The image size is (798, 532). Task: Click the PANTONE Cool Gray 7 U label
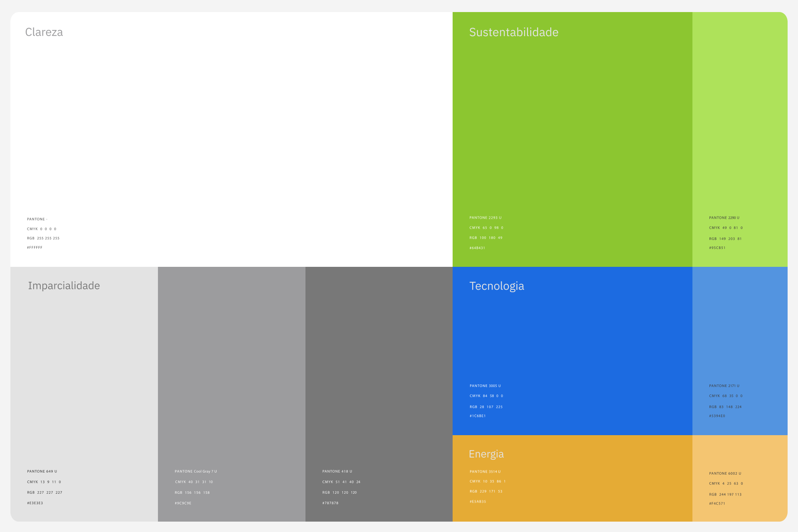(196, 471)
